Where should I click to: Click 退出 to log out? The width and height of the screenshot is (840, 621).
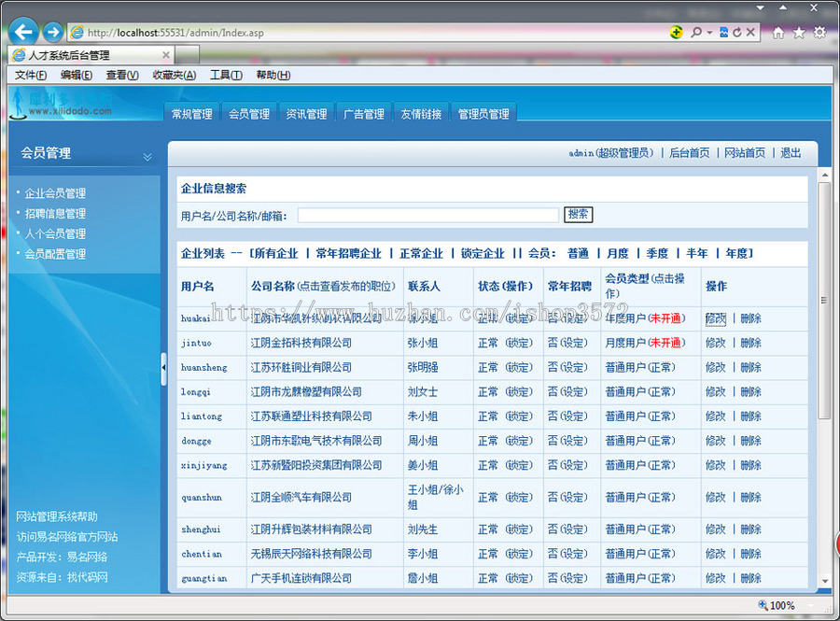(x=791, y=153)
